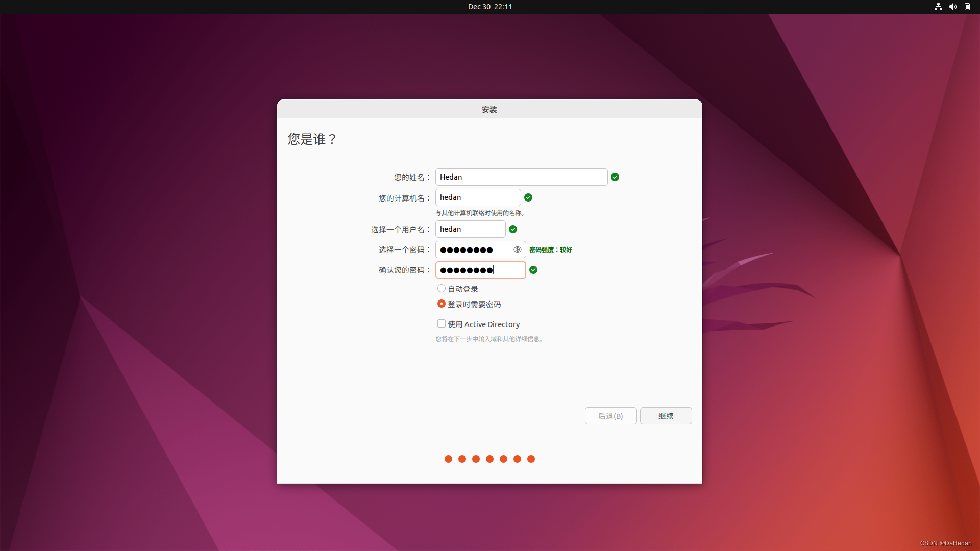Click the green checkmark beside confirm password

pos(533,270)
